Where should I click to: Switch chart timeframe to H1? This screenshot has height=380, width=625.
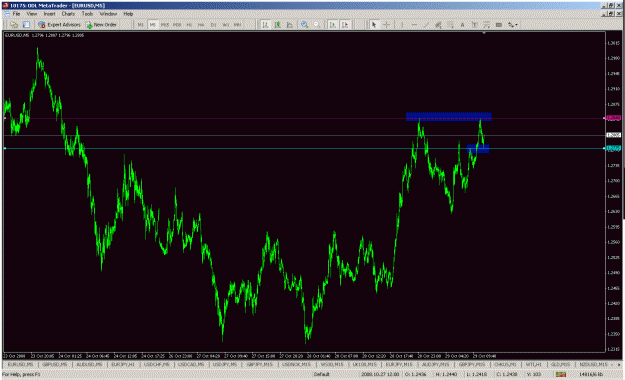point(189,25)
